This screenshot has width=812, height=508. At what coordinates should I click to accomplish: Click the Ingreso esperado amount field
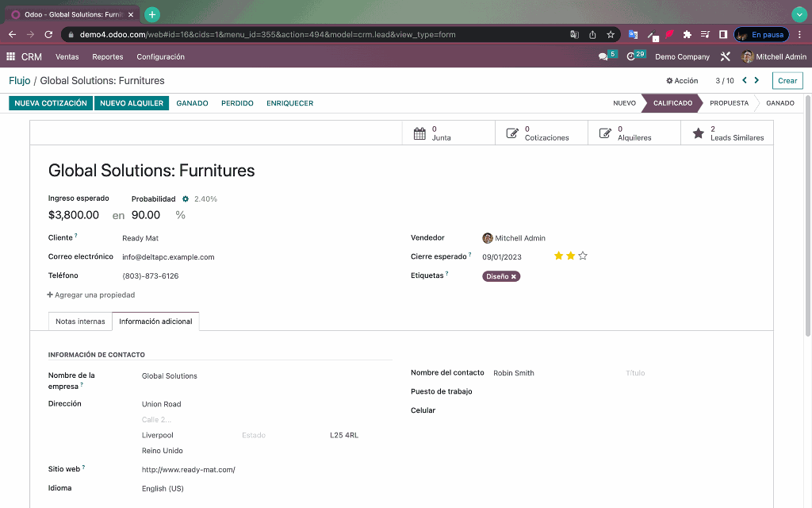(x=74, y=215)
